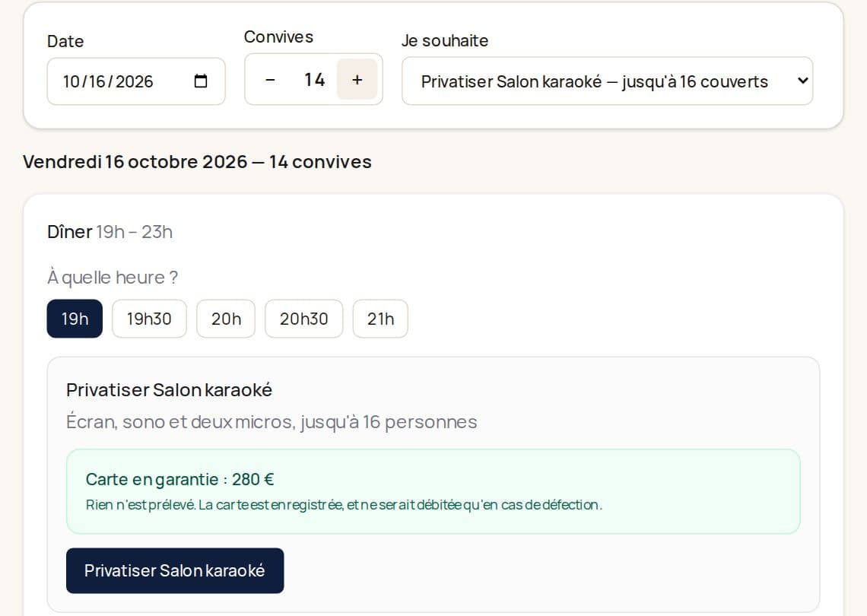Viewport: 867px width, 616px height.
Task: Click 'Écran, sono et deux micros' description
Action: tap(272, 422)
